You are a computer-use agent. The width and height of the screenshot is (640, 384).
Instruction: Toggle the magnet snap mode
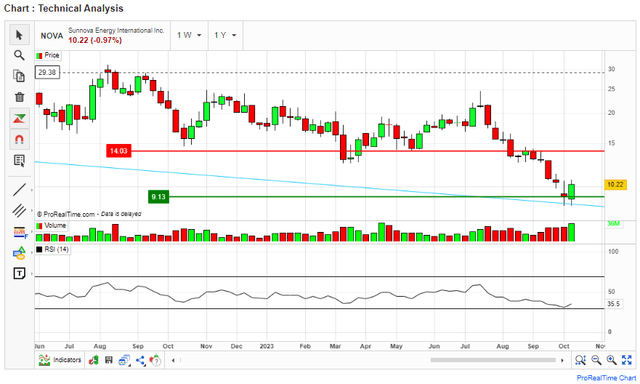(x=19, y=140)
